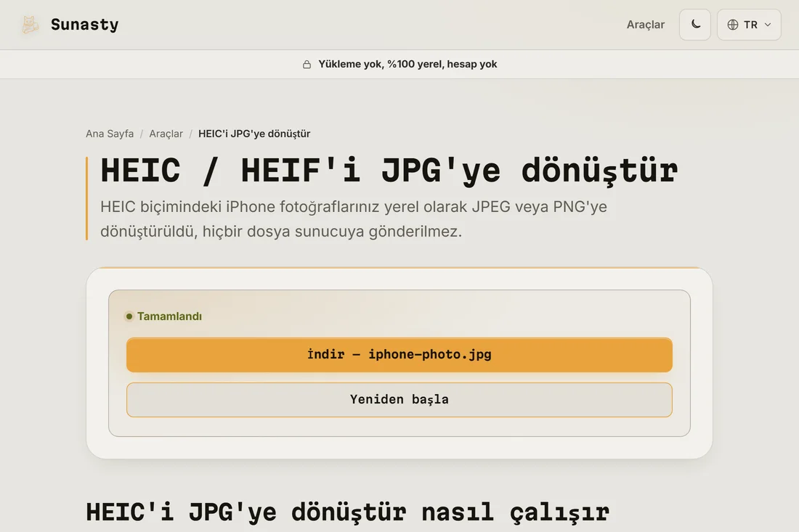
Task: Click the Yeniden başla button
Action: pyautogui.click(x=399, y=400)
